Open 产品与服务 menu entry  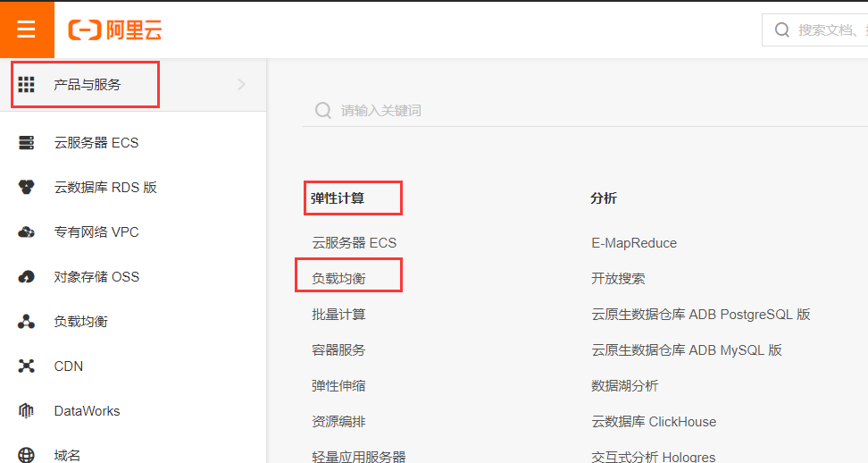[133, 84]
